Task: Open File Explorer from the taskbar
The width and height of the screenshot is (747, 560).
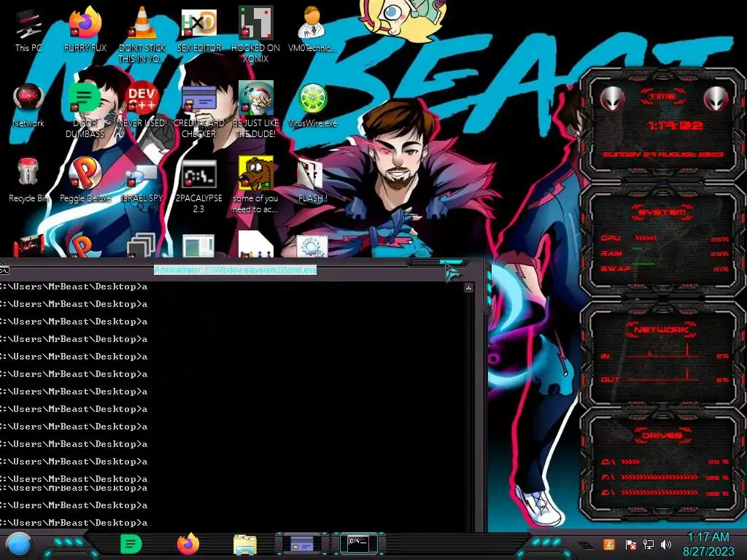Action: (245, 545)
